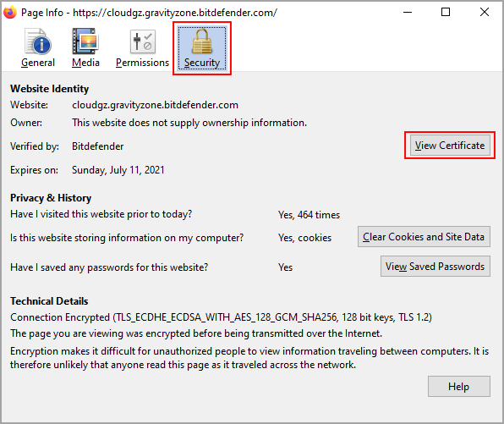Screen dimensions: 504x424
Task: Click the Firefox logo in title bar
Action: (10, 13)
